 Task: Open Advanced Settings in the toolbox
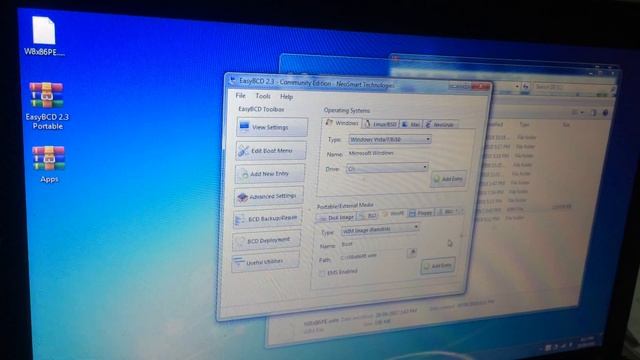coord(269,196)
